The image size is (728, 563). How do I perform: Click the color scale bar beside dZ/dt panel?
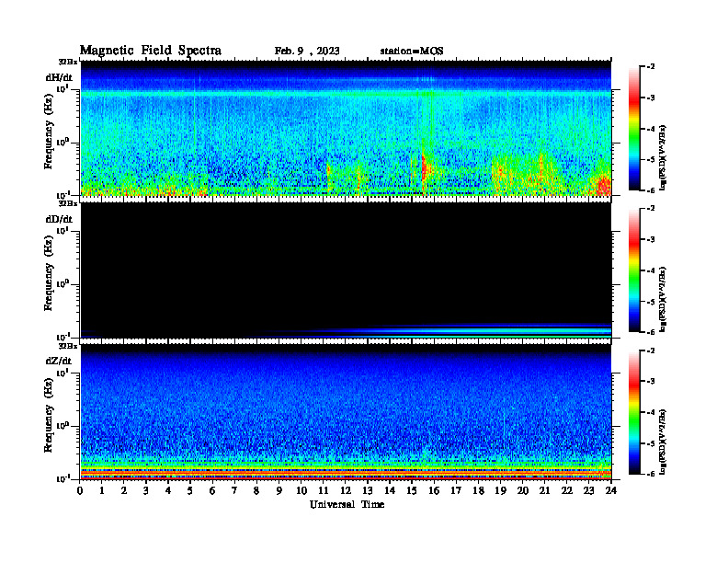(x=634, y=412)
